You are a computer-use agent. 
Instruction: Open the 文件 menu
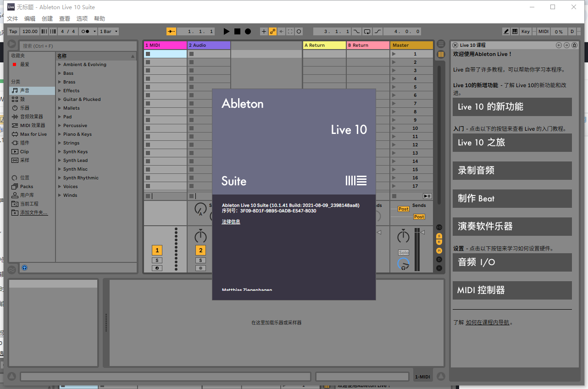coord(12,19)
